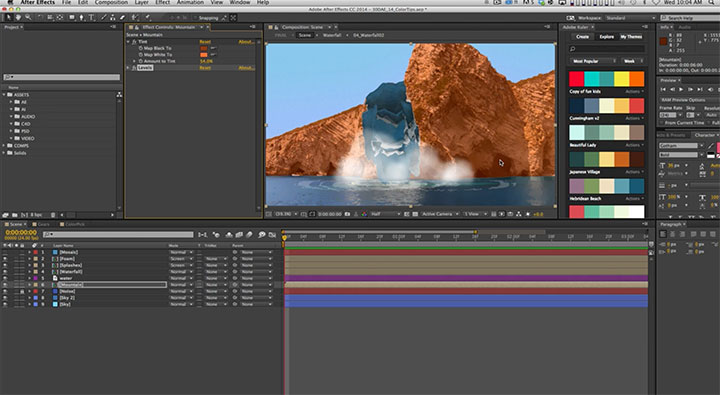Select the Pan Behind anchor tool
Viewport: 720px width, 395px height.
[60, 17]
